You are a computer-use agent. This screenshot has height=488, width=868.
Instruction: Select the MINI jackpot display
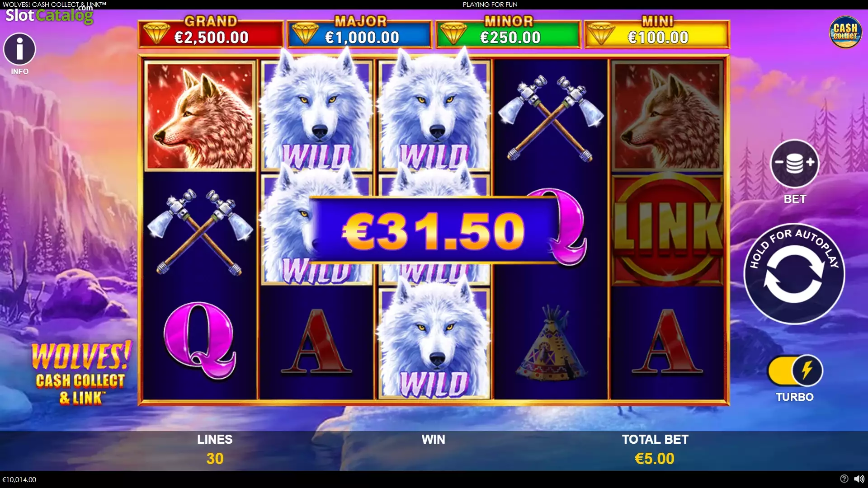(x=657, y=33)
